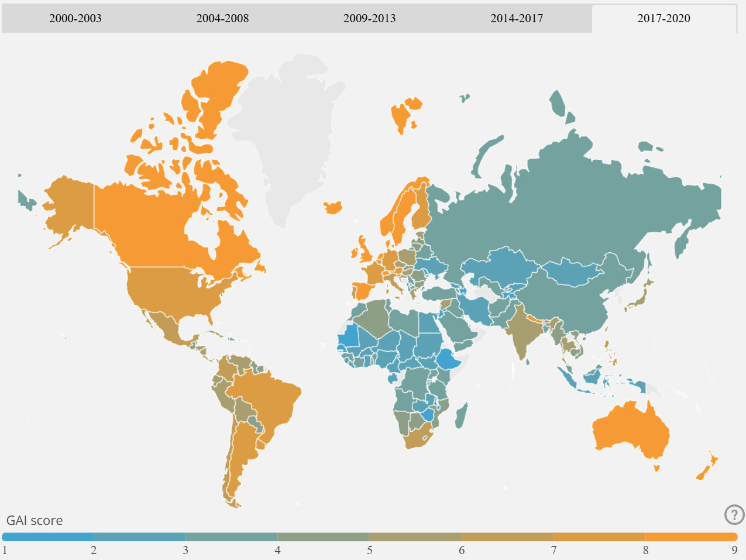This screenshot has height=560, width=746.
Task: Click the legend segment between 1 and 2
Action: tap(48, 537)
